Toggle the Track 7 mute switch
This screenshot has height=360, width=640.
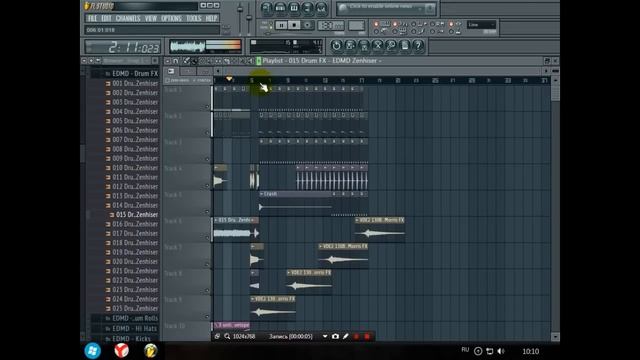[x=207, y=264]
